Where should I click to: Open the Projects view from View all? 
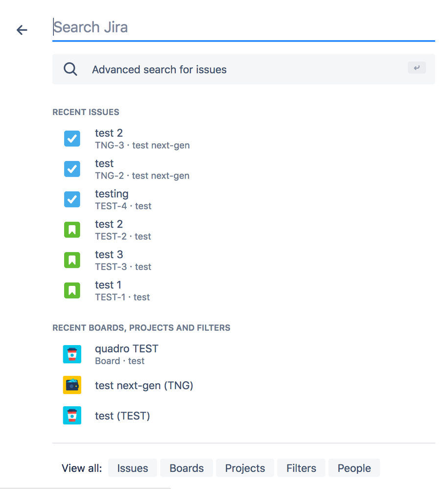245,468
